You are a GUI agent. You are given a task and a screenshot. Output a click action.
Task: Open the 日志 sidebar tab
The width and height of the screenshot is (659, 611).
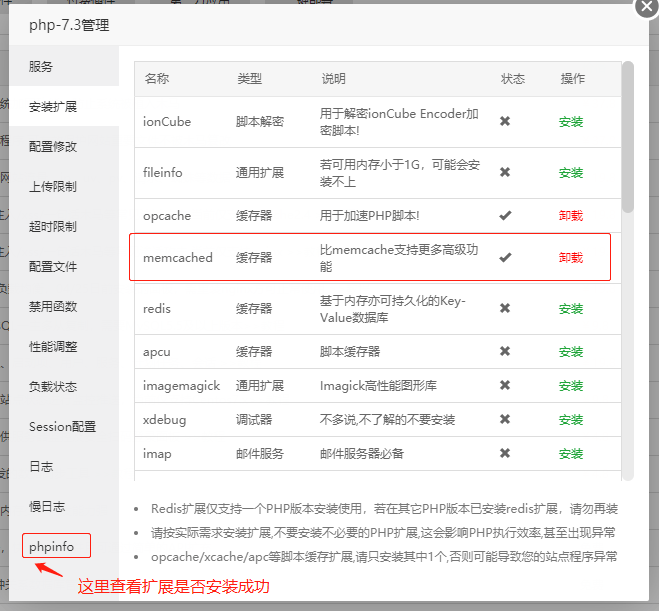(64, 466)
